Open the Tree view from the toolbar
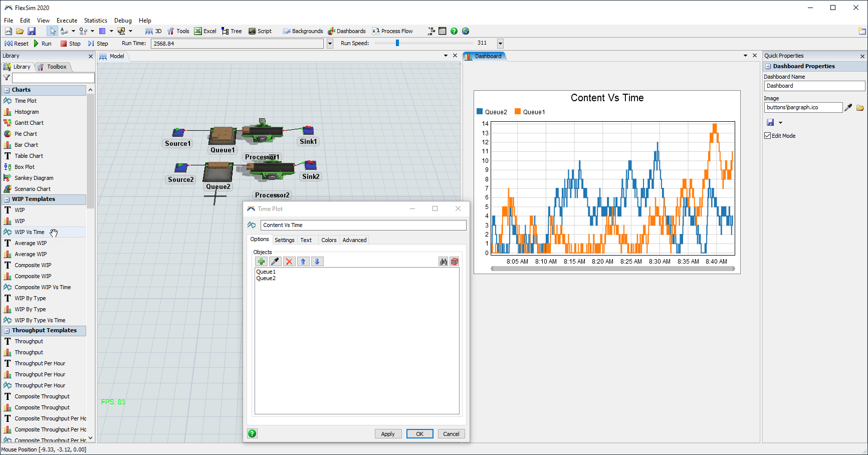 point(232,31)
